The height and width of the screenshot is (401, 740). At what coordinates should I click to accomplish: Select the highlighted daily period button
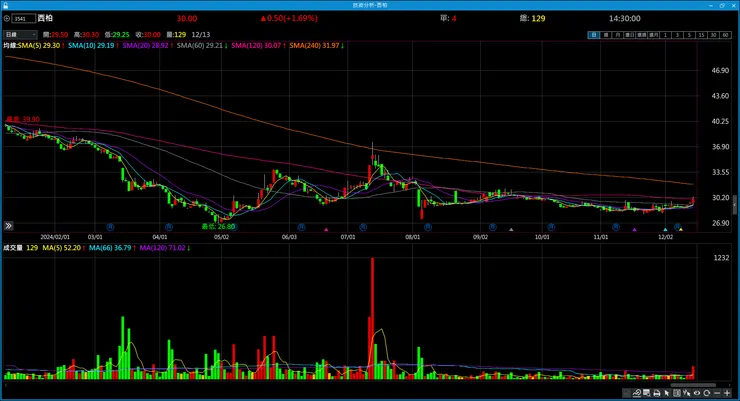pyautogui.click(x=594, y=35)
